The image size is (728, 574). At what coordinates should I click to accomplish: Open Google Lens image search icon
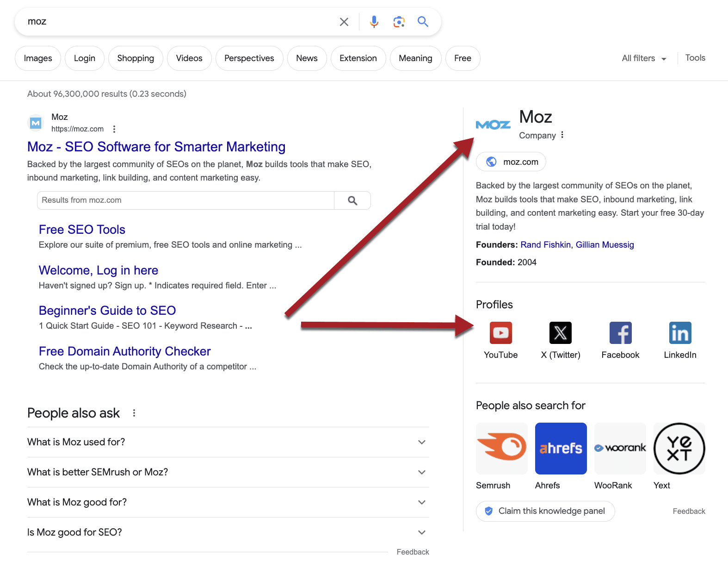pos(399,22)
